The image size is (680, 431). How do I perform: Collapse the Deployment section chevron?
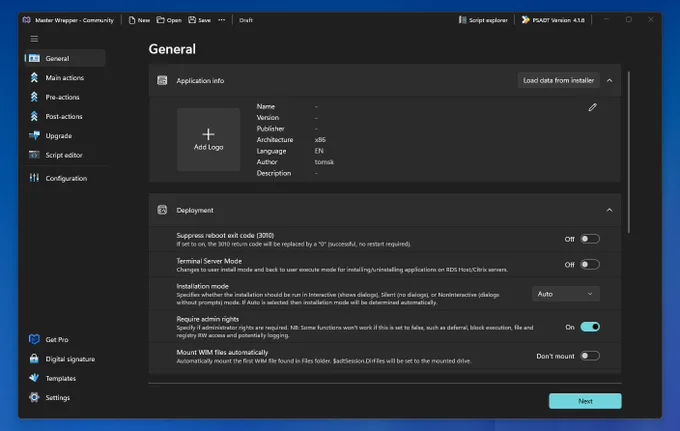click(609, 210)
